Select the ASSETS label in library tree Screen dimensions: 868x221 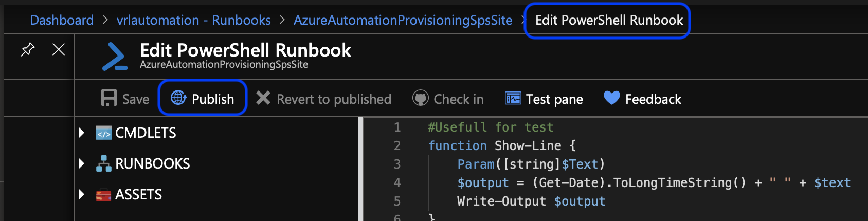pyautogui.click(x=138, y=195)
